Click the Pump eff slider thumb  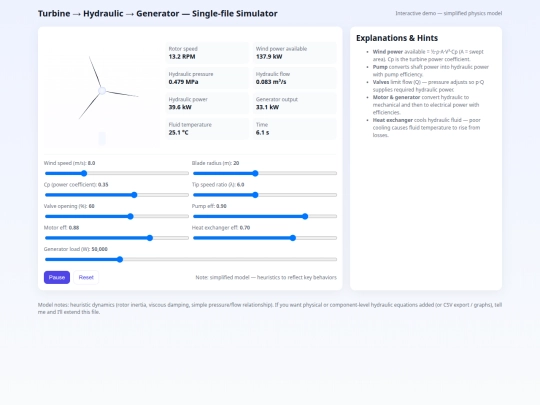(305, 216)
